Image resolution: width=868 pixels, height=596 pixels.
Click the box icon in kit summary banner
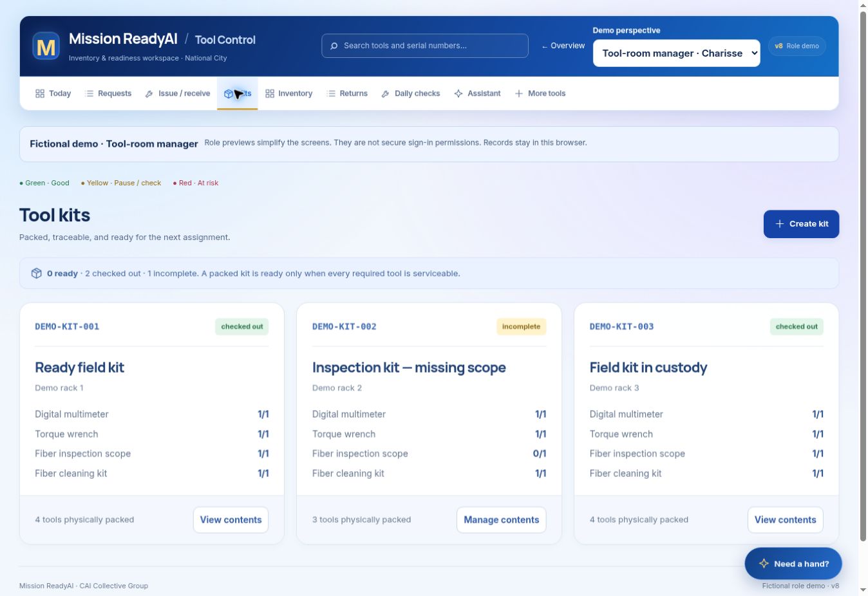[x=37, y=274]
